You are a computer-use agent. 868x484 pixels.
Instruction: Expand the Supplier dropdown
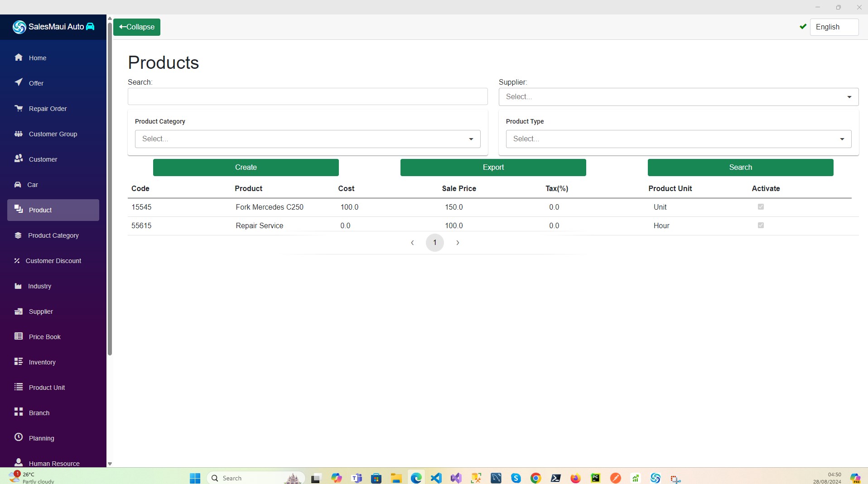(x=679, y=97)
